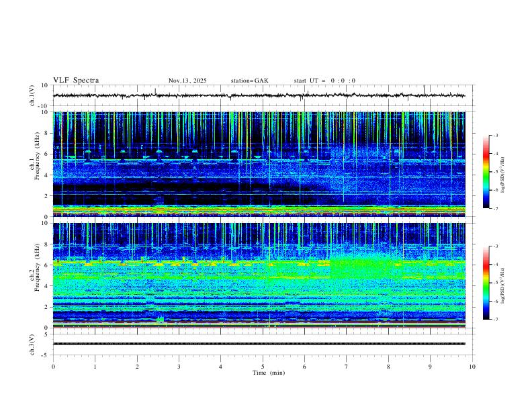Click the '9' minute tick on time axis
Viewport: 532px width, 411px height.
tap(430, 367)
